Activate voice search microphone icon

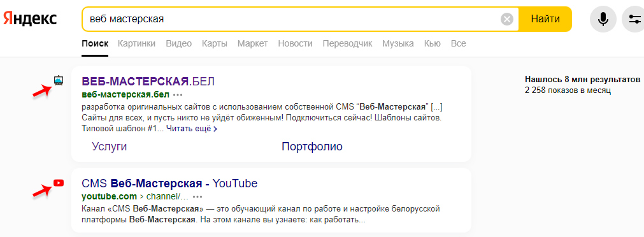603,19
